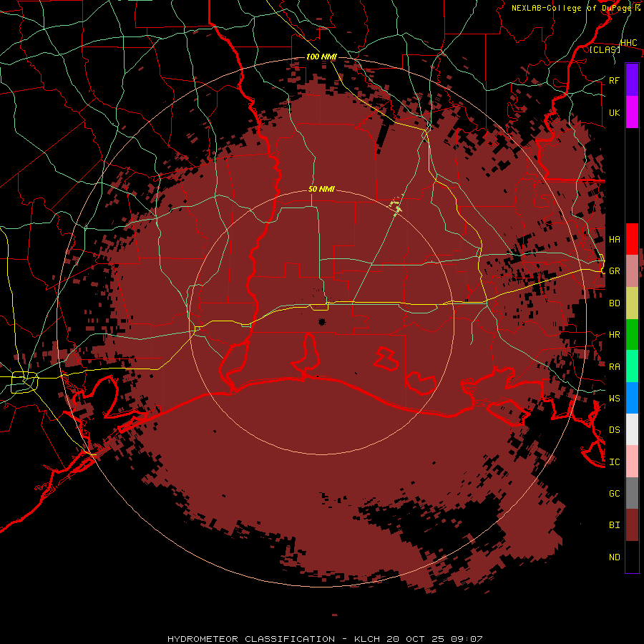The image size is (644, 644).
Task: Click the BI dark-red legend swatch
Action: [632, 525]
